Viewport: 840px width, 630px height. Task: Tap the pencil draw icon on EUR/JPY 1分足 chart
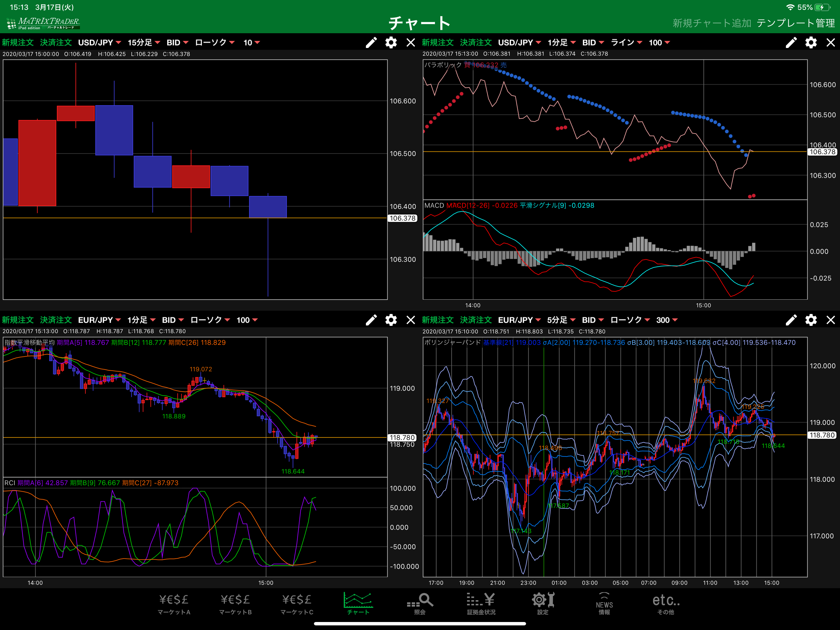tap(371, 320)
